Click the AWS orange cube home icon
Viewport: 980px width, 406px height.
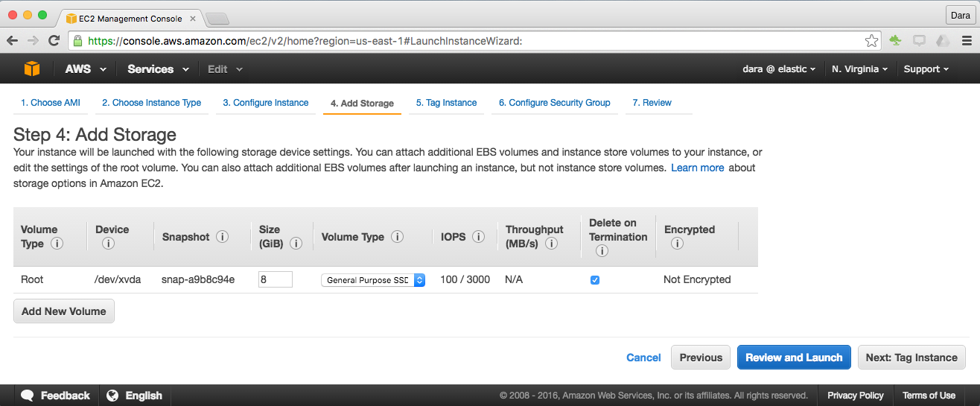point(31,69)
